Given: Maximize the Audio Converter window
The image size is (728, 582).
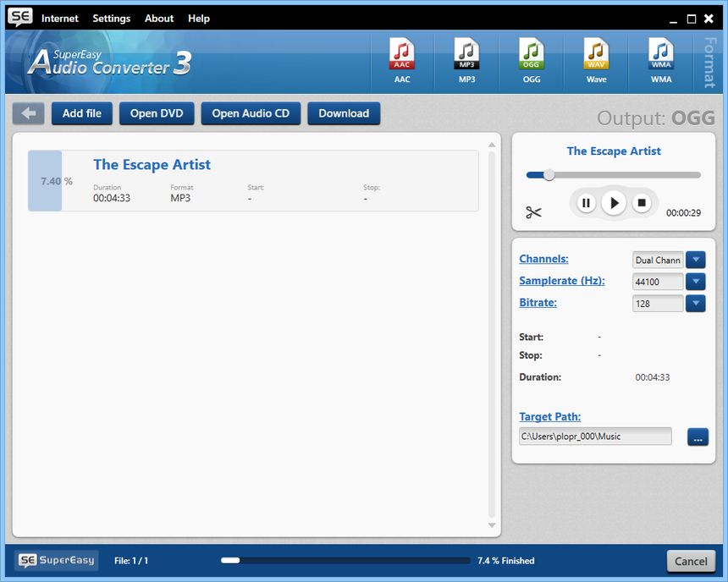Looking at the screenshot, I should coord(692,19).
